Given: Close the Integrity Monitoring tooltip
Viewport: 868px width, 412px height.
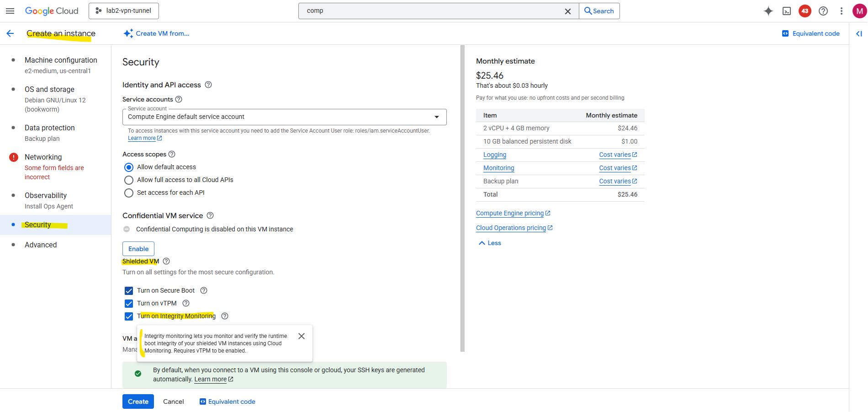Looking at the screenshot, I should click(302, 336).
